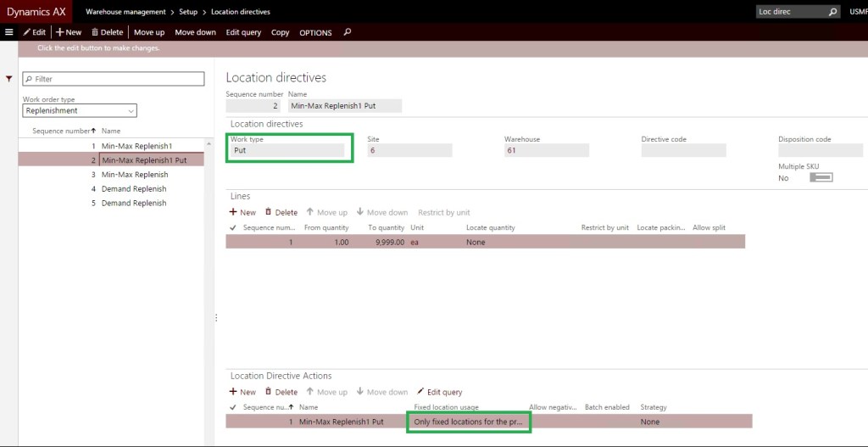Open the hamburger navigation menu icon
The image size is (868, 447).
pyautogui.click(x=8, y=32)
